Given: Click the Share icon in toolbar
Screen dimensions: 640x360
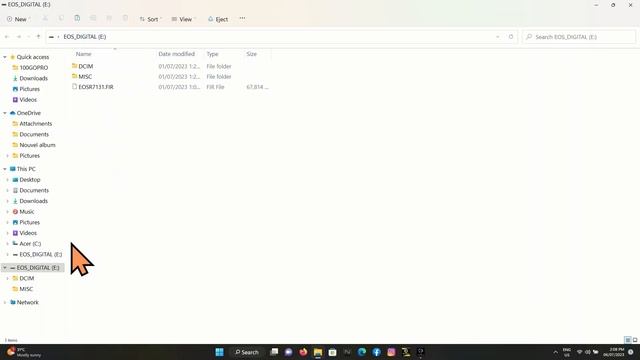Looking at the screenshot, I should [109, 19].
